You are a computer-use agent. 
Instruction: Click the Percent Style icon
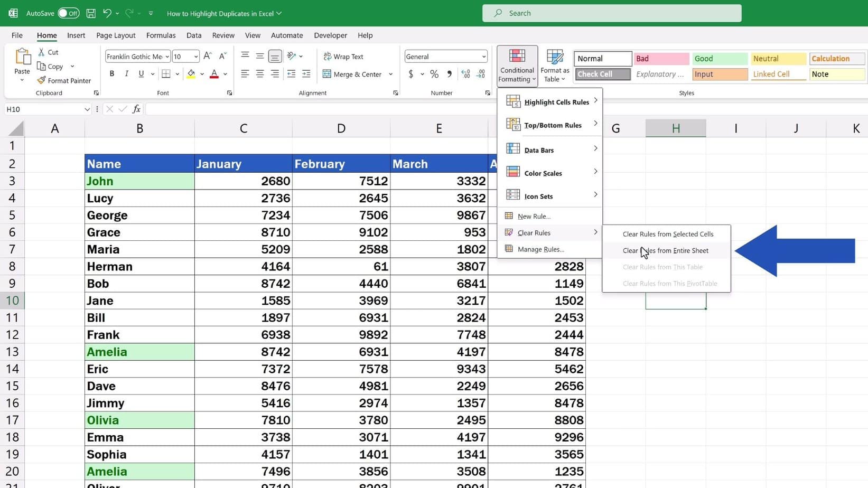click(x=434, y=74)
